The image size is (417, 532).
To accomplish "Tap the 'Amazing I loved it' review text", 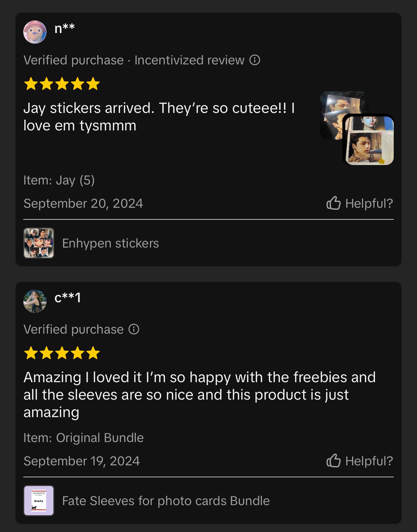I will (199, 394).
